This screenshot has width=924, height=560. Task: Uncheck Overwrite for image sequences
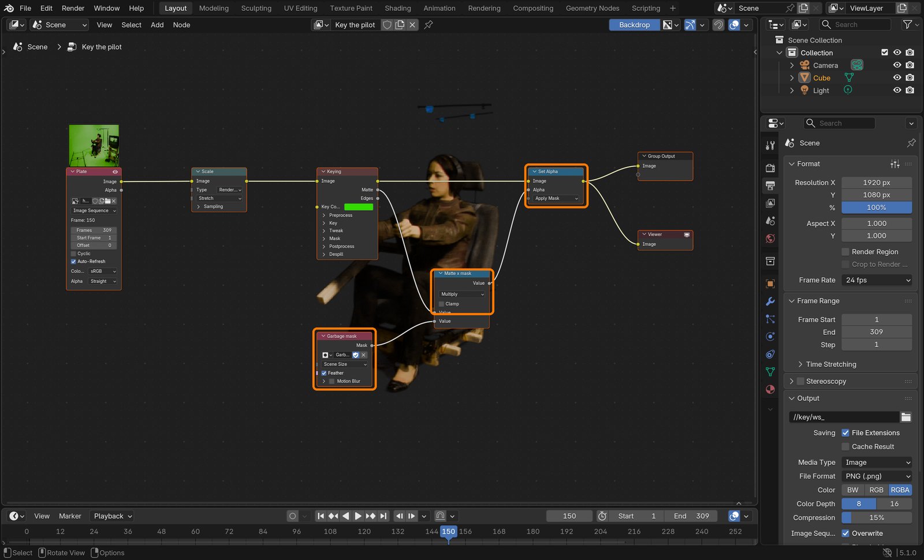[845, 533]
